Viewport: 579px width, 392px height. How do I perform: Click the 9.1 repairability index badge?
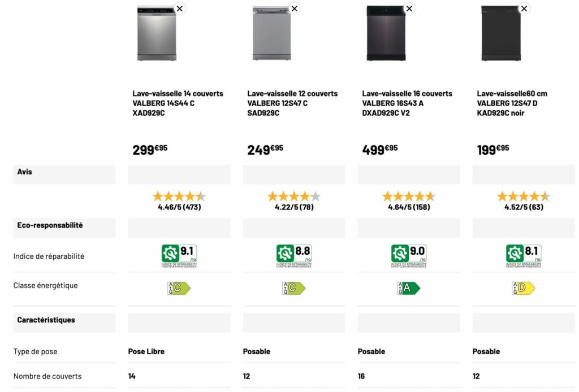[x=179, y=255]
